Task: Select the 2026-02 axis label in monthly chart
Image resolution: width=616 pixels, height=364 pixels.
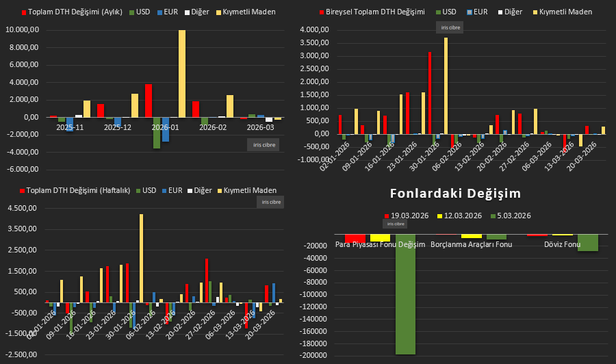Action: point(213,128)
